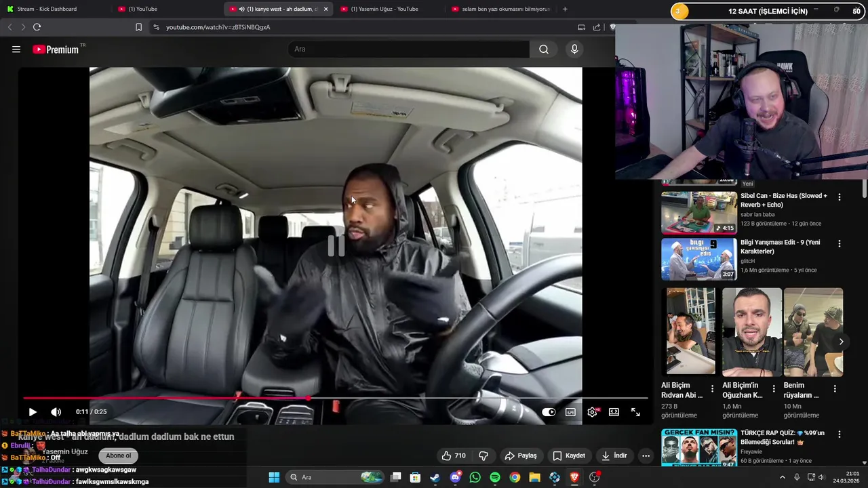Open Discord from the taskbar
Viewport: 868px width, 488px height.
coord(455,477)
